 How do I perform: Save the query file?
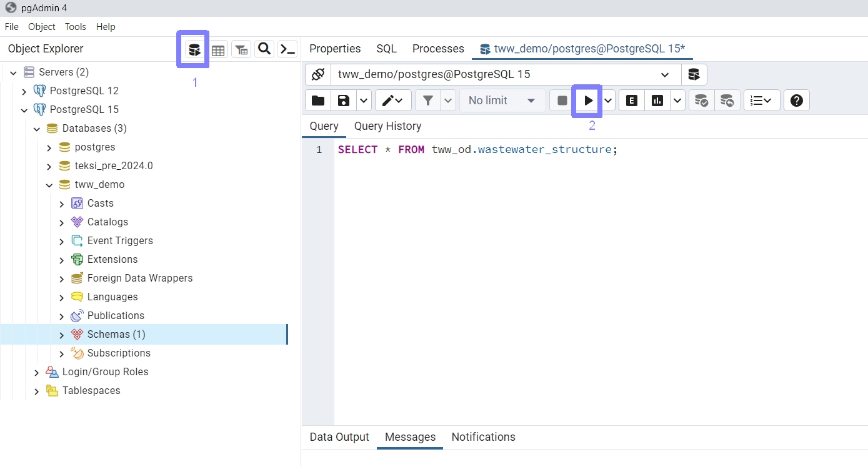[343, 101]
